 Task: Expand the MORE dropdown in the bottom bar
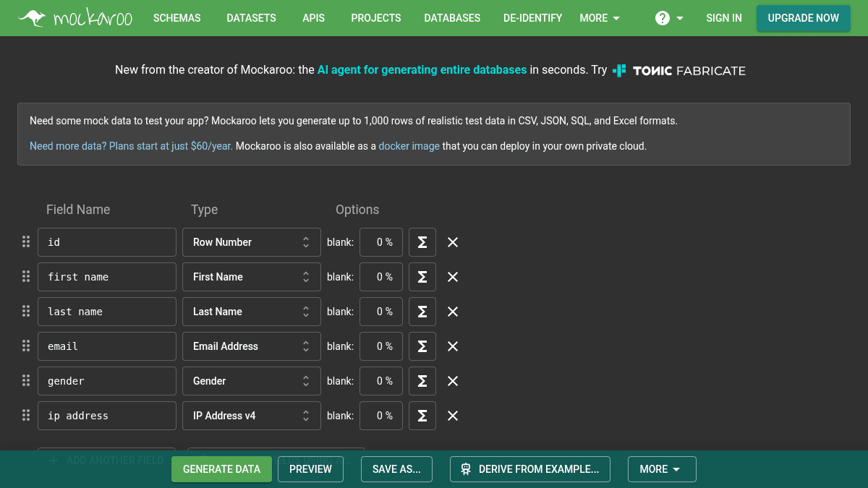pos(662,469)
